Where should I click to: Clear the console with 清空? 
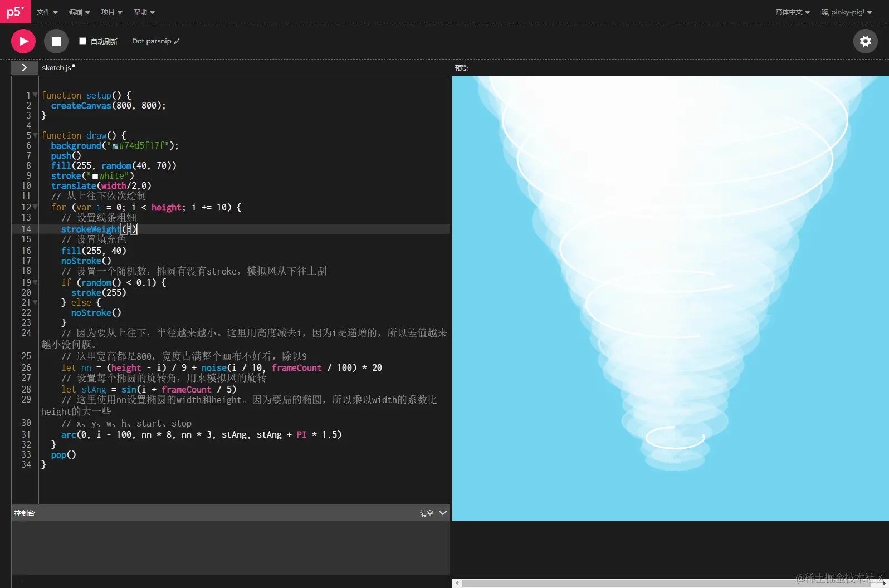426,513
